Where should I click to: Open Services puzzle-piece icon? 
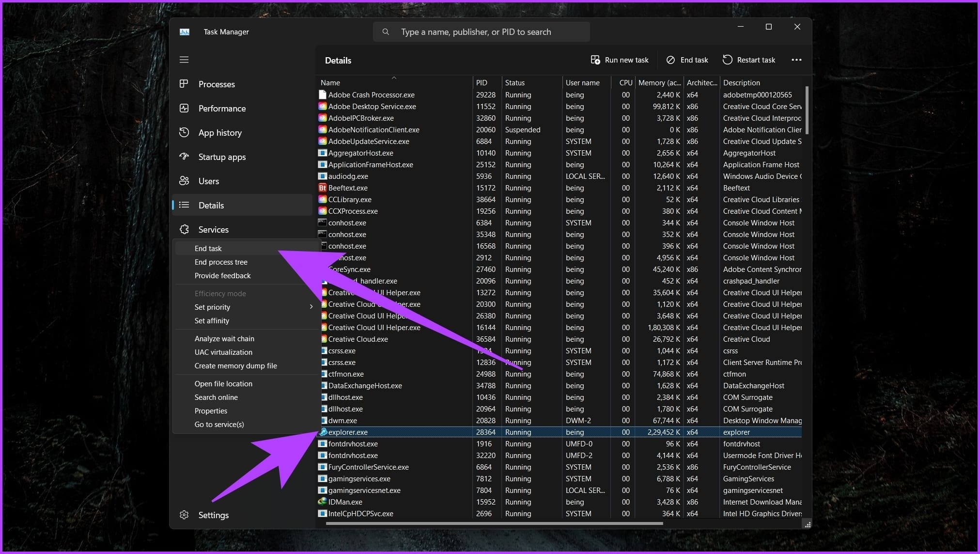point(184,229)
